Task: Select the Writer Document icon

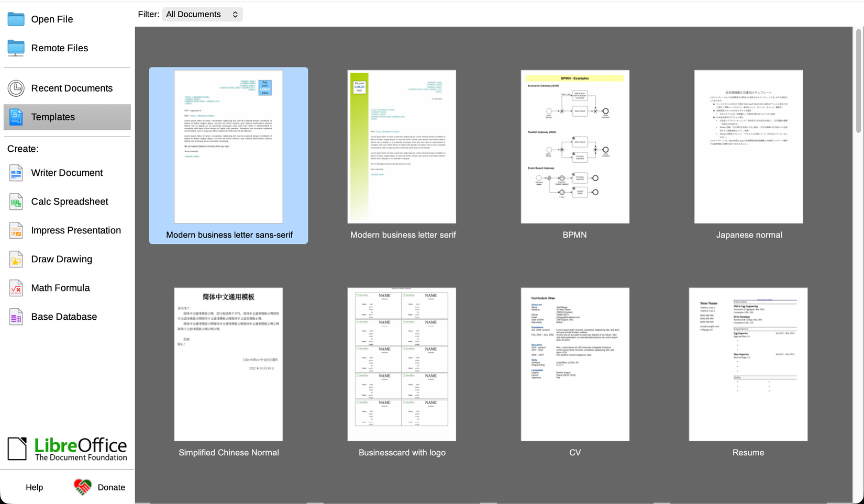Action: (16, 173)
